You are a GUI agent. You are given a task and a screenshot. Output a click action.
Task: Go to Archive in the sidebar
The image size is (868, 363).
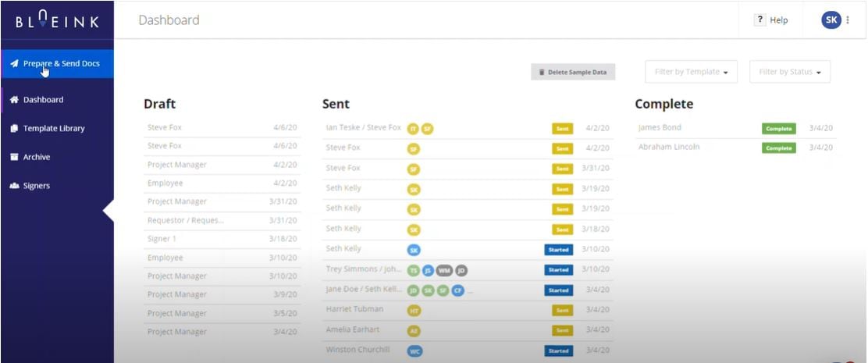coord(37,157)
